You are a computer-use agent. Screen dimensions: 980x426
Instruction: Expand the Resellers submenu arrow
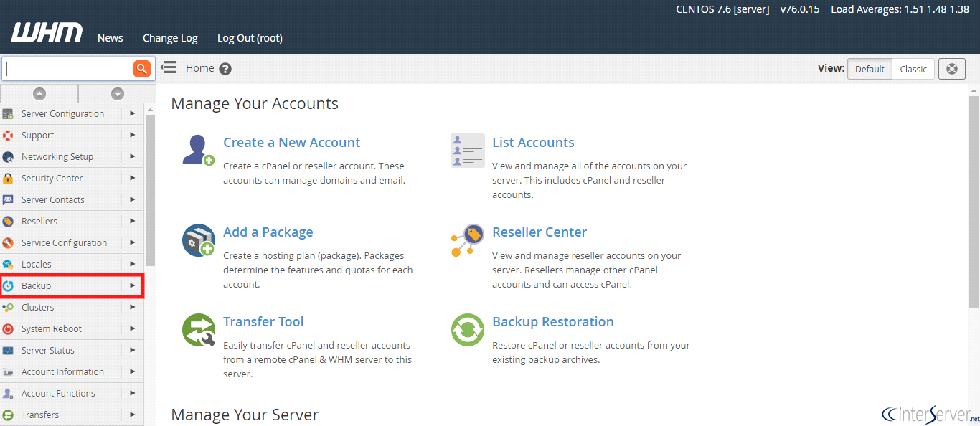(132, 221)
